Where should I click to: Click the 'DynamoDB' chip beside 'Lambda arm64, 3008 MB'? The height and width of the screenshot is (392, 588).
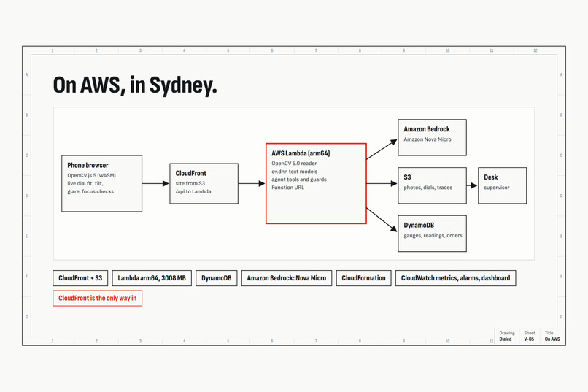pyautogui.click(x=217, y=278)
